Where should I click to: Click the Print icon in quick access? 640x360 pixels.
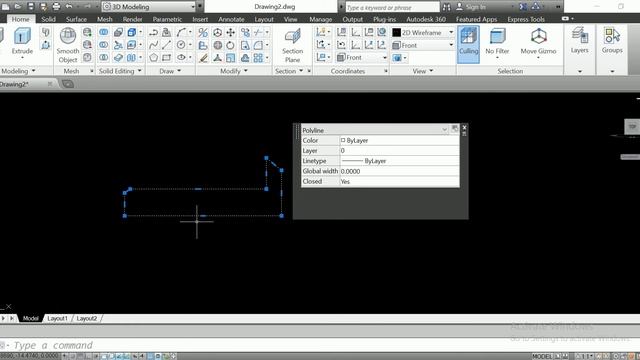[x=56, y=7]
